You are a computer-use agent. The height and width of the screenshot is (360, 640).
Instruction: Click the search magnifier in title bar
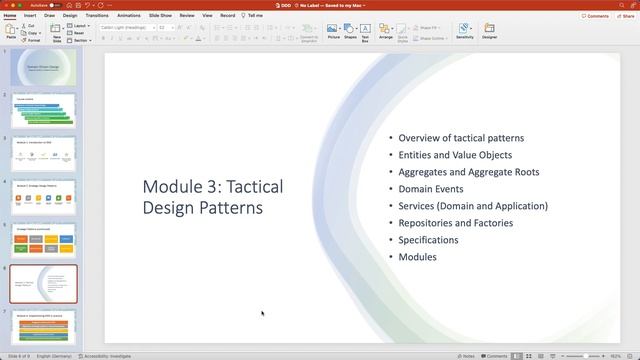coord(622,5)
